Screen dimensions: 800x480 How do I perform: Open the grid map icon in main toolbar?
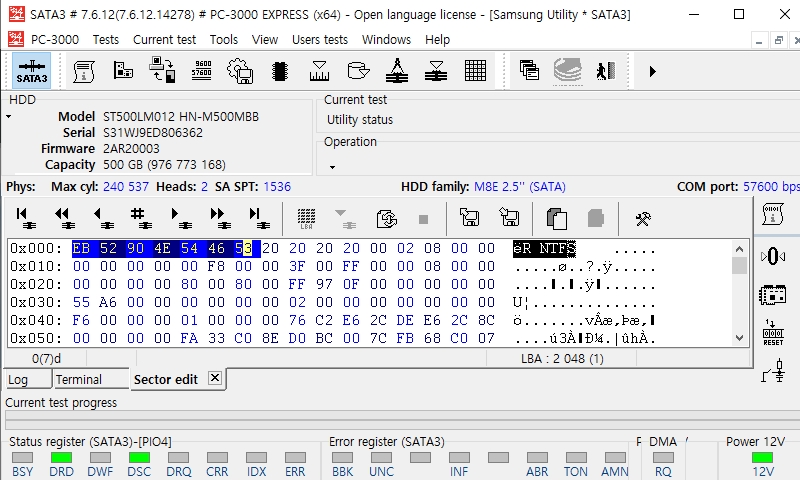pyautogui.click(x=475, y=70)
